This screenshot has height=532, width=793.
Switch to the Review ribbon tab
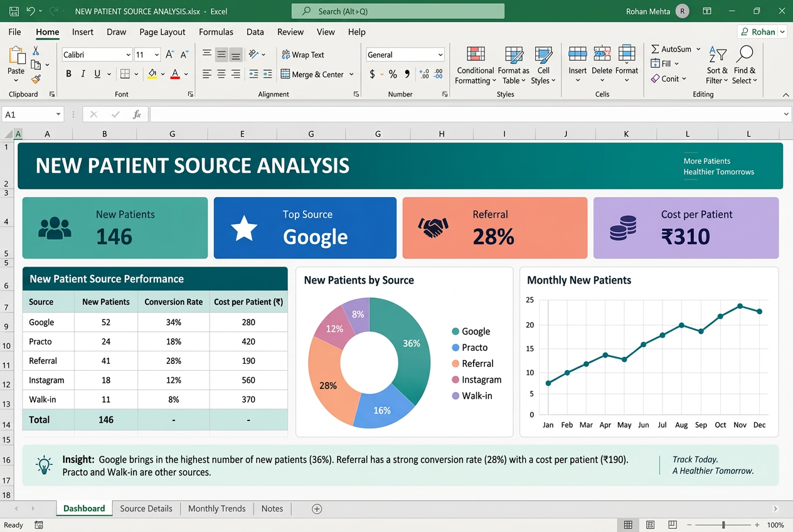290,32
